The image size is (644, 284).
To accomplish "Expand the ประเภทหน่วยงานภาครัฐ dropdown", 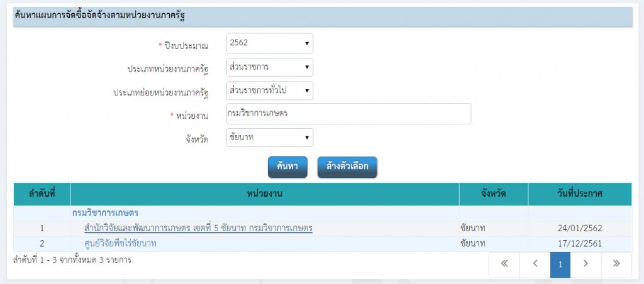I will [269, 67].
